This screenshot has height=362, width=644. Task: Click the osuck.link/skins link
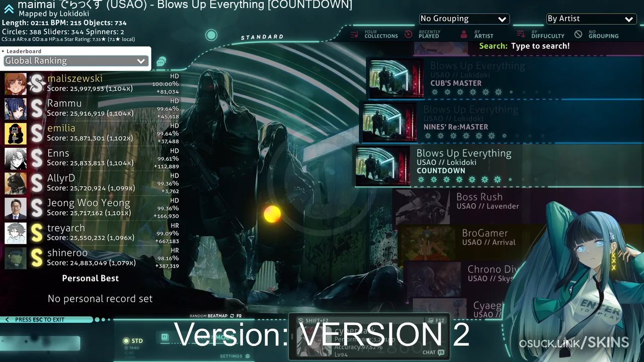click(574, 343)
